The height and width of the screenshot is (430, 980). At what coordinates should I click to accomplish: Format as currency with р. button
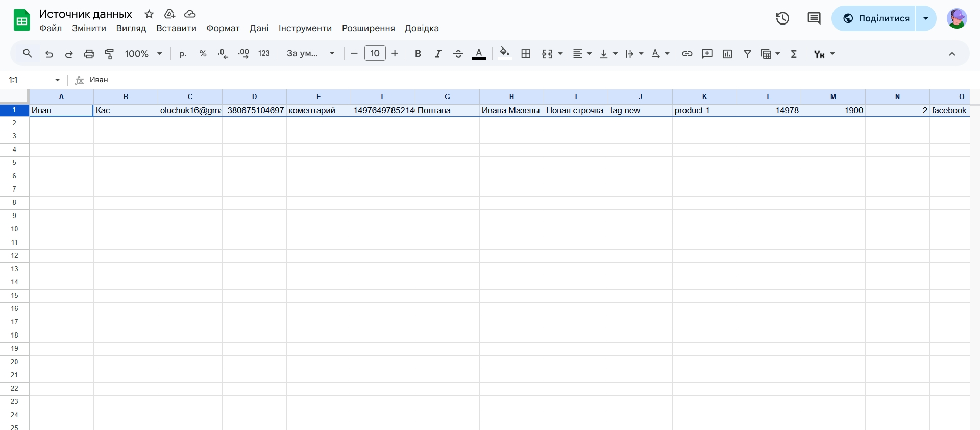183,54
